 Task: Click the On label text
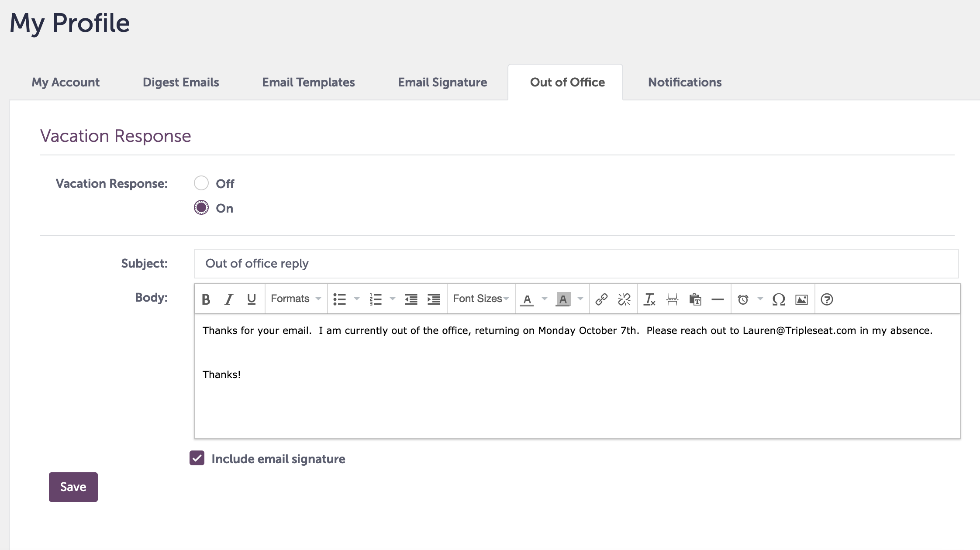coord(224,208)
